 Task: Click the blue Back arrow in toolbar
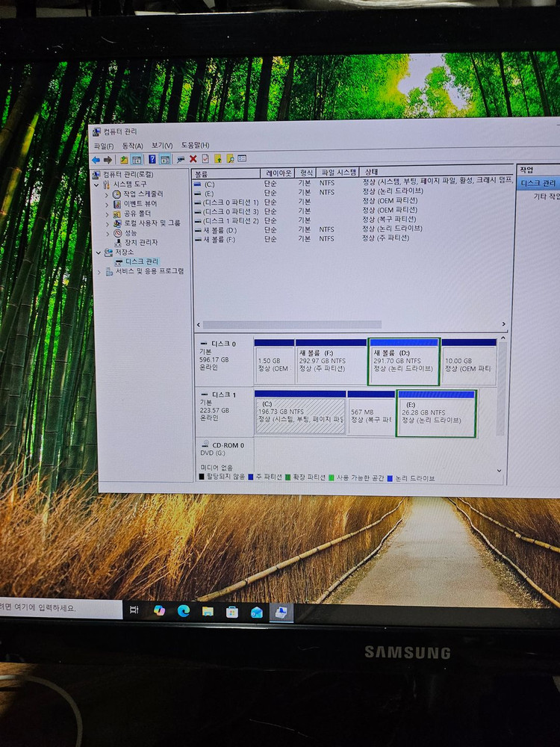(96, 160)
